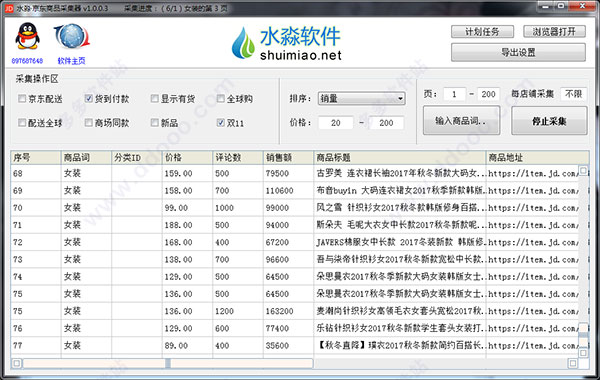Click the JD app icon in title bar
Screen dimensions: 600x380
(x=9, y=8)
